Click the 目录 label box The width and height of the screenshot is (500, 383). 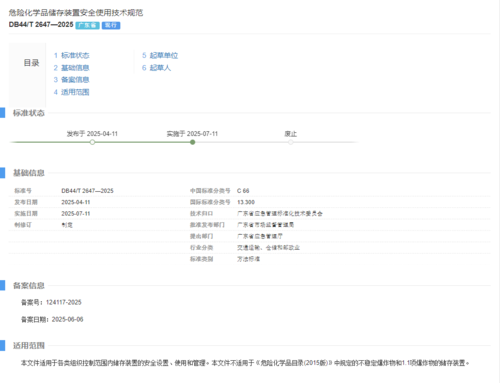coord(27,75)
